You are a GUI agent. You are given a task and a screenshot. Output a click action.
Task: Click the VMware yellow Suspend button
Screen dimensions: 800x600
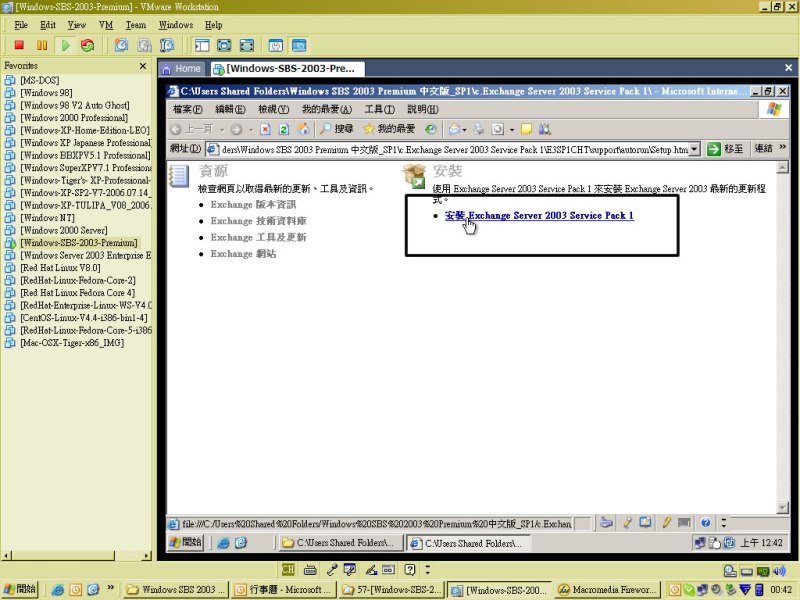(42, 45)
